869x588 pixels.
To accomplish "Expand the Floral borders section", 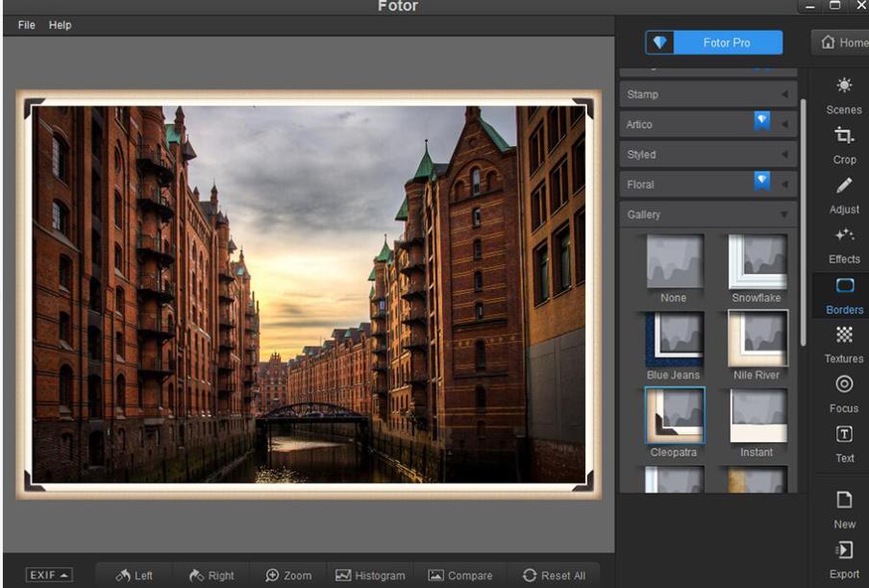I will click(x=708, y=184).
